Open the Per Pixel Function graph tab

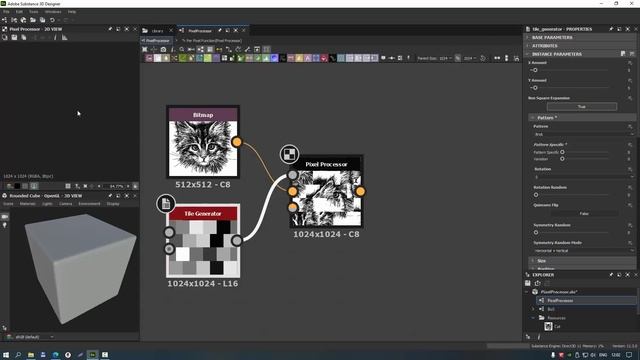pyautogui.click(x=212, y=41)
